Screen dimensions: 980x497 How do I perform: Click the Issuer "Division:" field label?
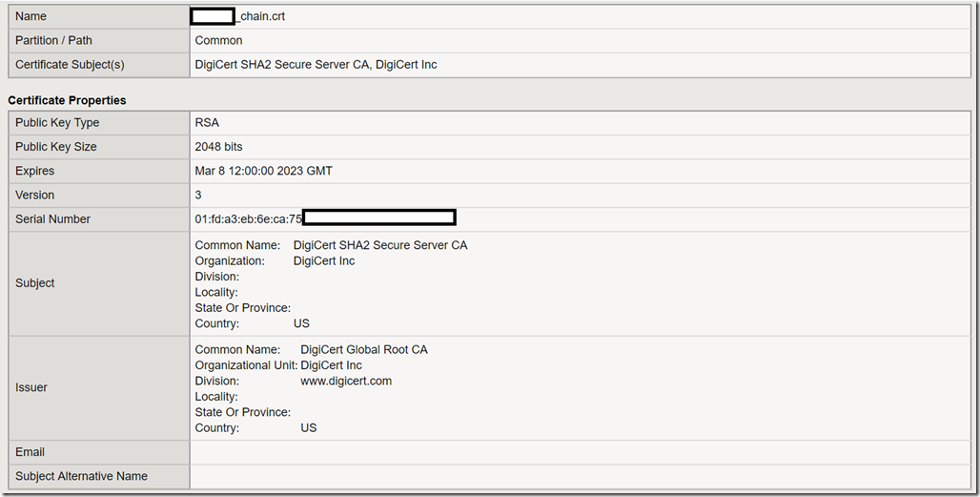[x=216, y=381]
